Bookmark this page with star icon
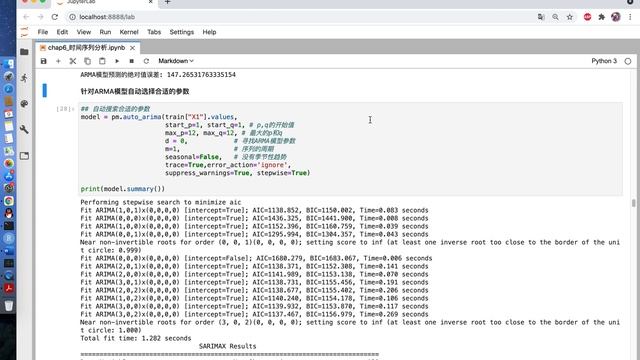The image size is (640, 360). click(x=570, y=17)
